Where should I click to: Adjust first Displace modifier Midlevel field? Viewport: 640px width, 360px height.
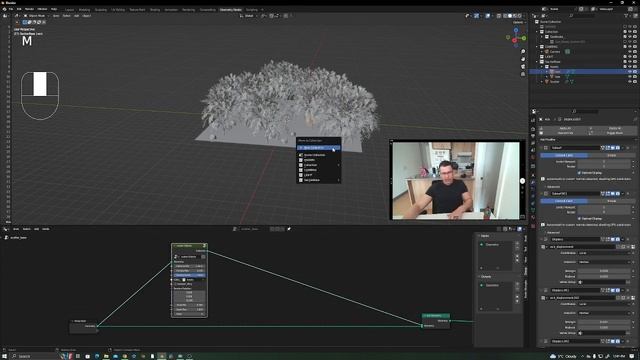604,276
